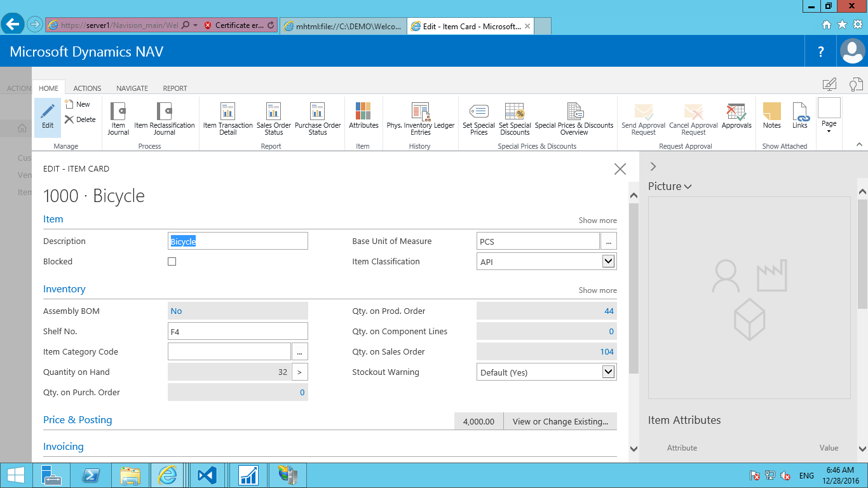This screenshot has height=488, width=868.
Task: Open the user account avatar menu
Action: [852, 51]
